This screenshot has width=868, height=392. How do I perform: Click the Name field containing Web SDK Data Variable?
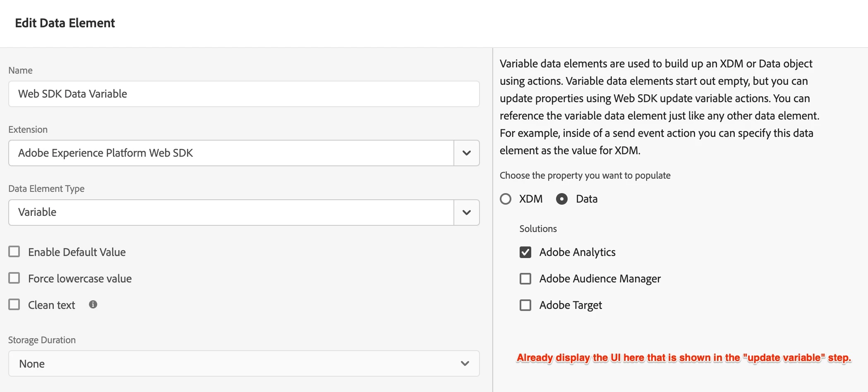pos(243,94)
